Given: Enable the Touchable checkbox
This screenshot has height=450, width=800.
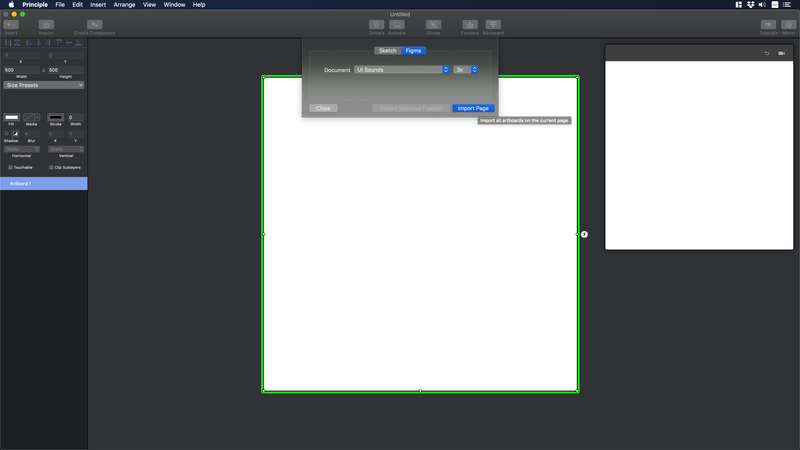Looking at the screenshot, I should (x=10, y=167).
